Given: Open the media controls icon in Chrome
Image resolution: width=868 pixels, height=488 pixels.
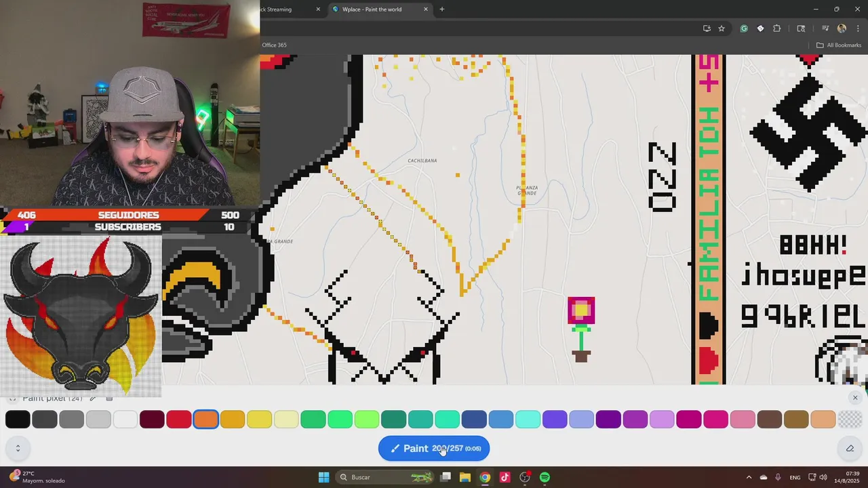Looking at the screenshot, I should click(825, 28).
